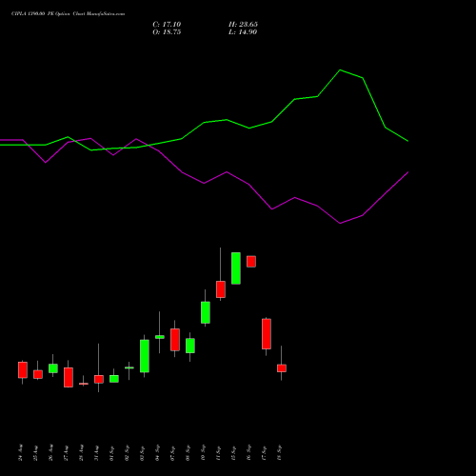
Task: Click the 17 Sep date label
Action: pos(265,453)
